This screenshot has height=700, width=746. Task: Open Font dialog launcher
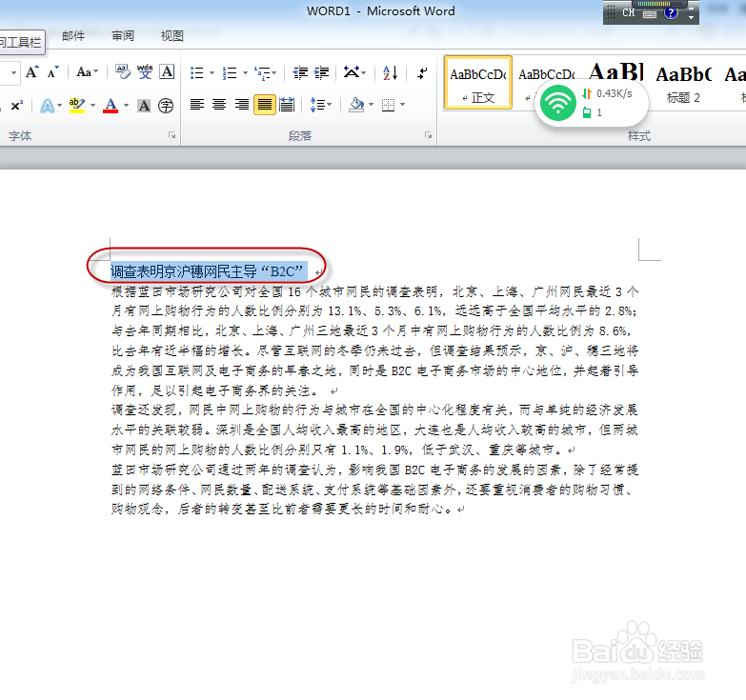[171, 135]
